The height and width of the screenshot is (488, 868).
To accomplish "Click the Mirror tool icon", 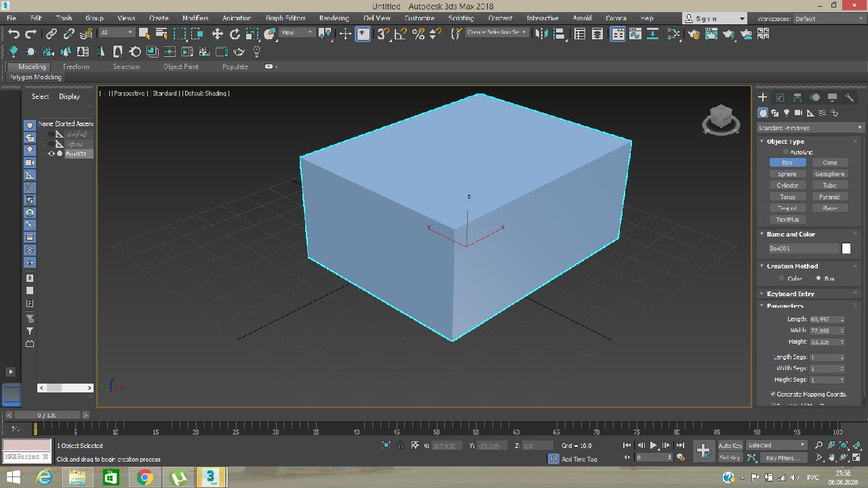I will pyautogui.click(x=540, y=34).
